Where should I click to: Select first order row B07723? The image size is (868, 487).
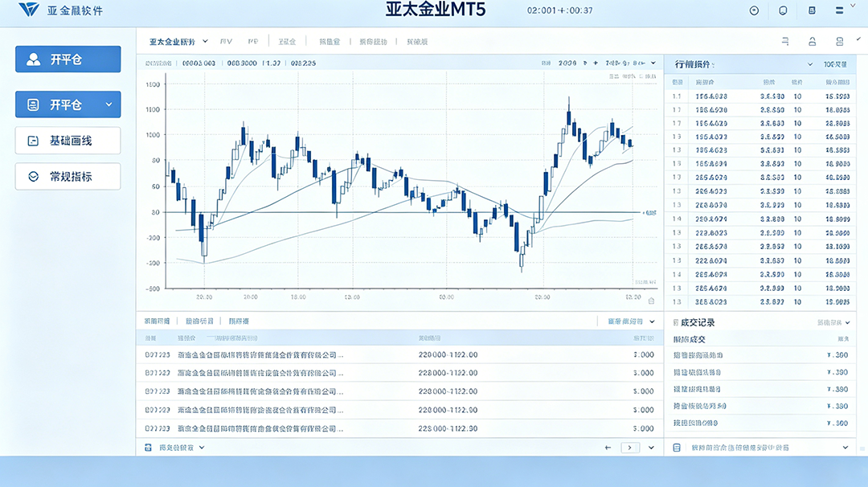pyautogui.click(x=399, y=354)
